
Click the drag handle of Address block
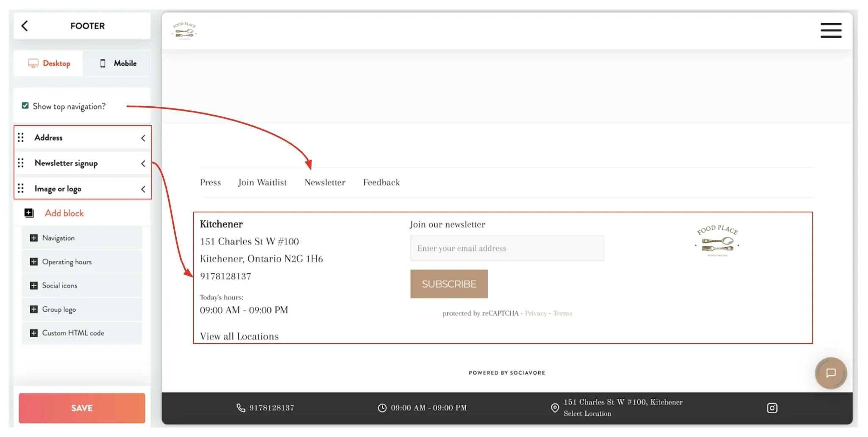21,138
